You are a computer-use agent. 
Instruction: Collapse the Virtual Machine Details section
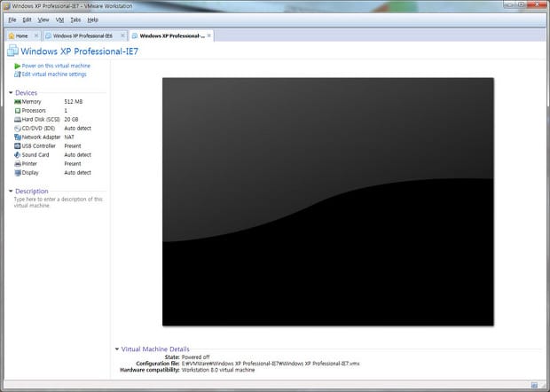117,349
